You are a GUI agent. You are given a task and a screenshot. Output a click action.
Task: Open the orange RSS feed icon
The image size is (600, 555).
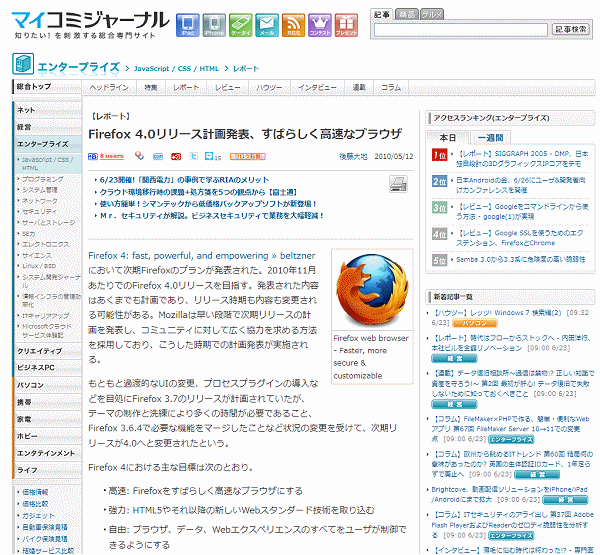pos(293,25)
